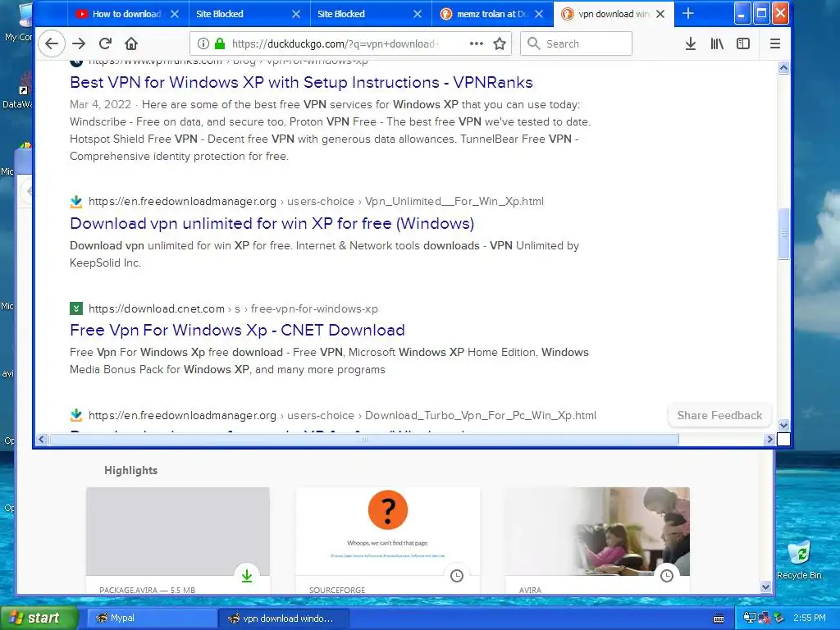Viewport: 840px width, 630px height.
Task: Show site information icon in address bar
Action: pos(203,44)
